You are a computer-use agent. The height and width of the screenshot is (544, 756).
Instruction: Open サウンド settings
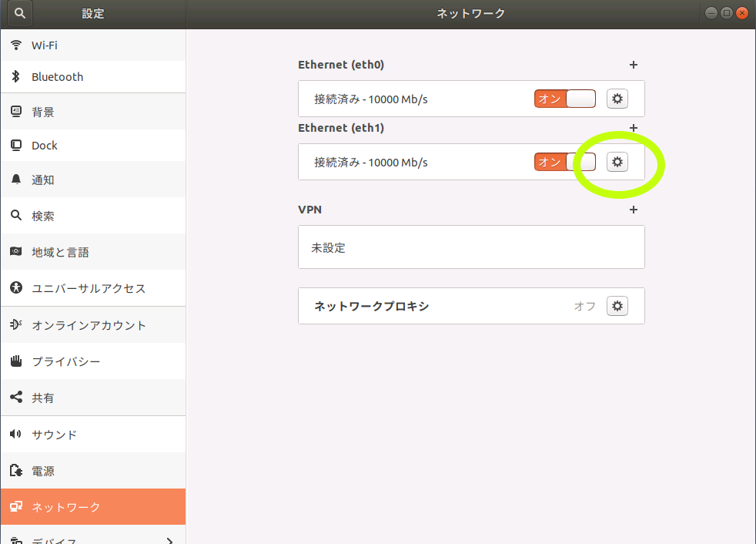[93, 435]
